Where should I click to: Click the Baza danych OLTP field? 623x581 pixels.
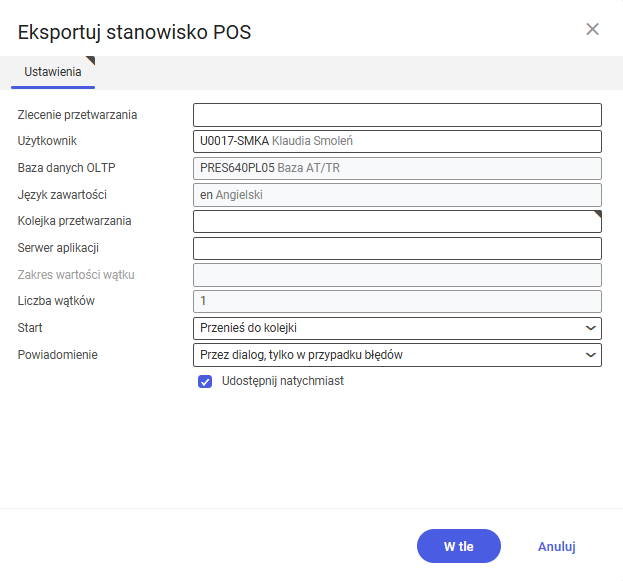pyautogui.click(x=397, y=168)
